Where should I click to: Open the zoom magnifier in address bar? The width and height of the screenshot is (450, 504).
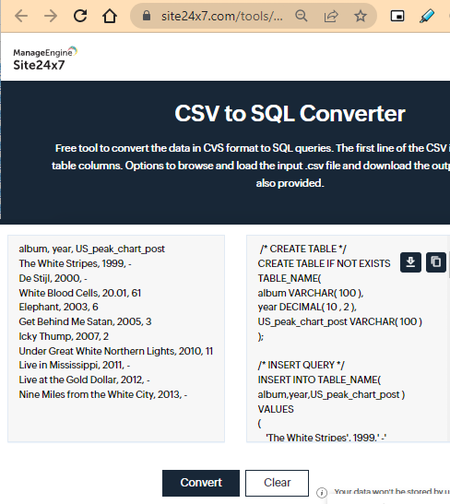[301, 16]
